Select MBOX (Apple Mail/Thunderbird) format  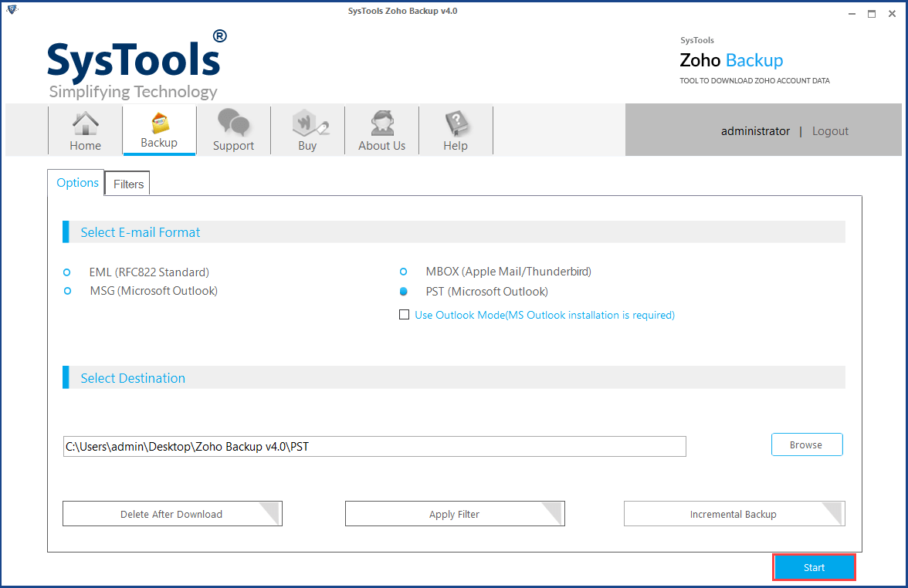point(404,272)
